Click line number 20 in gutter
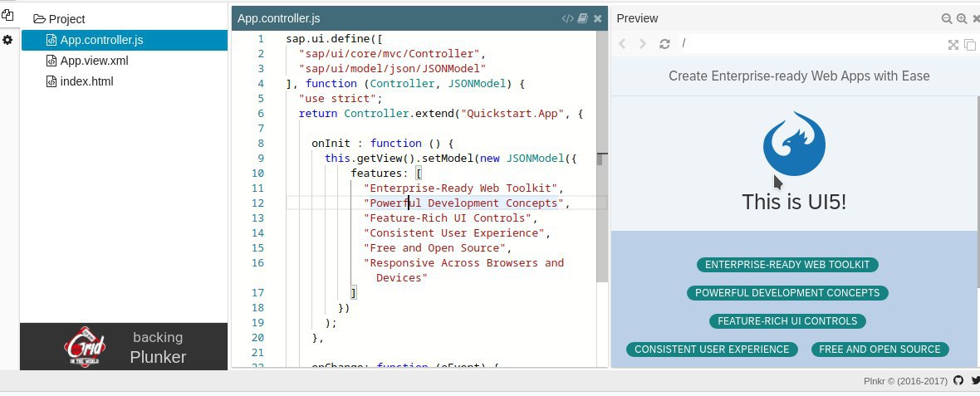 click(257, 337)
